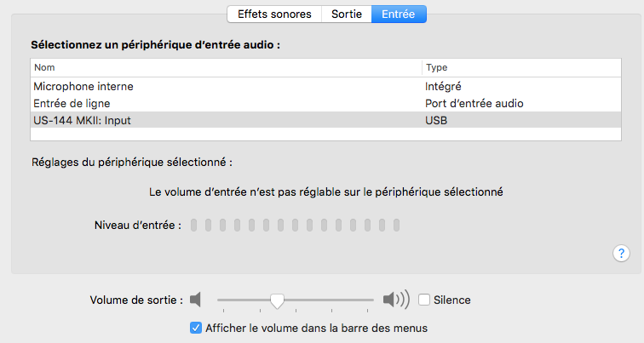The image size is (644, 343).
Task: Switch to the Sortie tab
Action: 347,14
